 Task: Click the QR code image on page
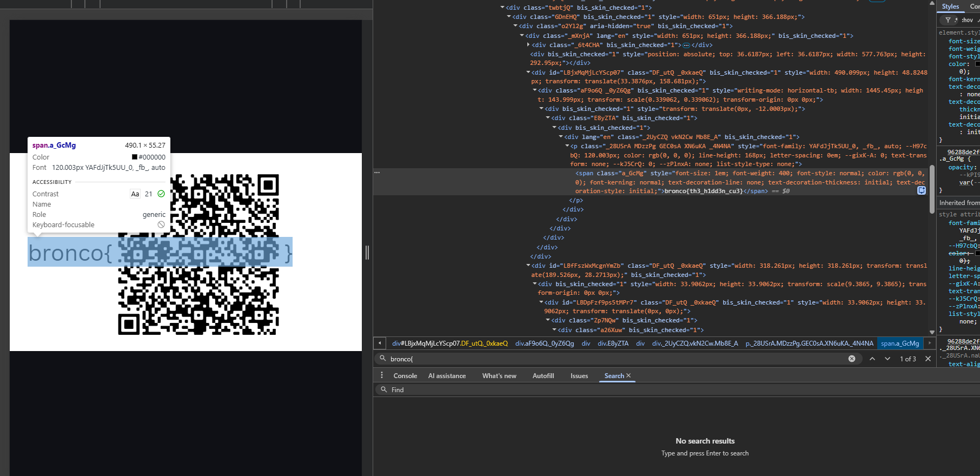(x=198, y=255)
